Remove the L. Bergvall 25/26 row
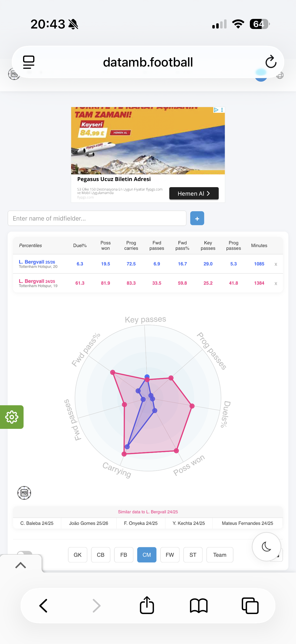This screenshot has width=296, height=644. click(x=276, y=264)
